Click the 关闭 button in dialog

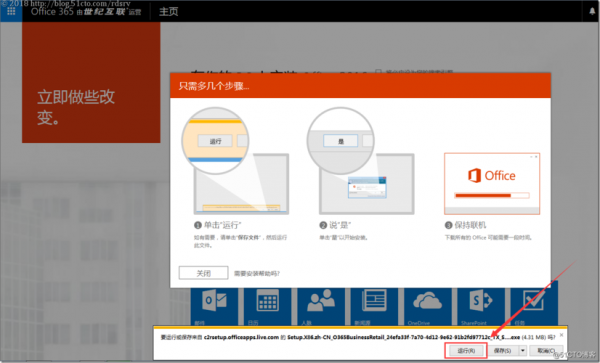click(x=204, y=273)
